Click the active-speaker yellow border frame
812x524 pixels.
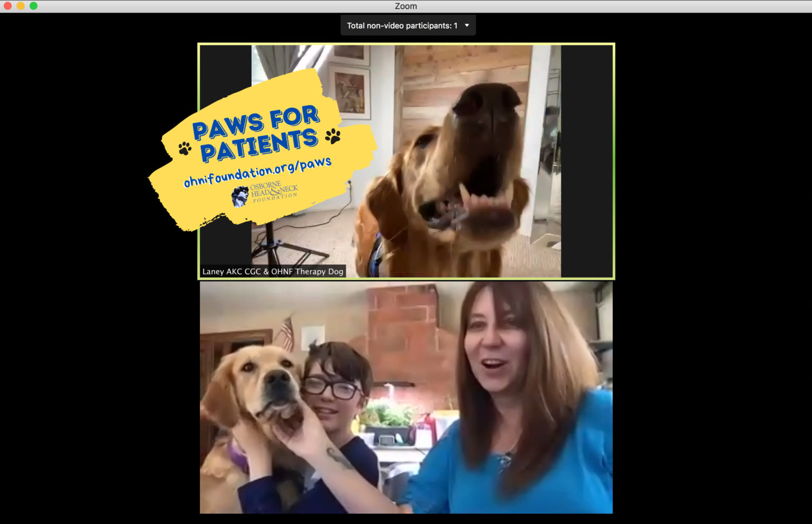click(x=407, y=44)
